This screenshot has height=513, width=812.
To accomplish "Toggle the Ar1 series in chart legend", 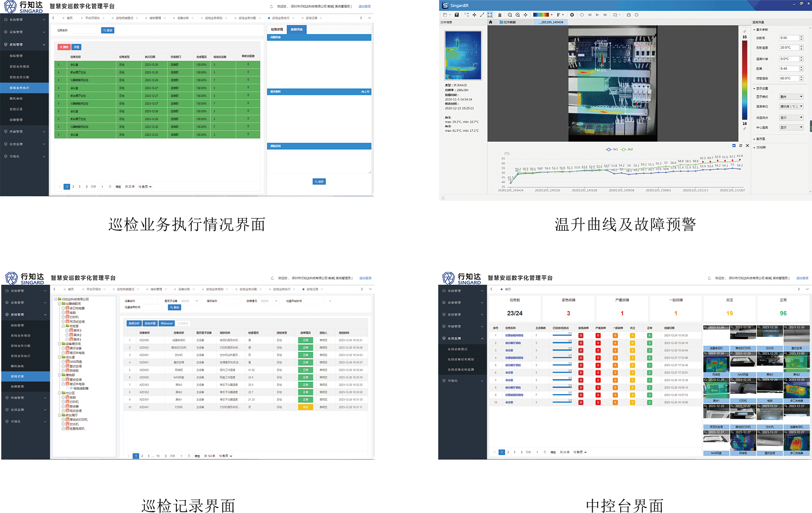I will coord(612,149).
